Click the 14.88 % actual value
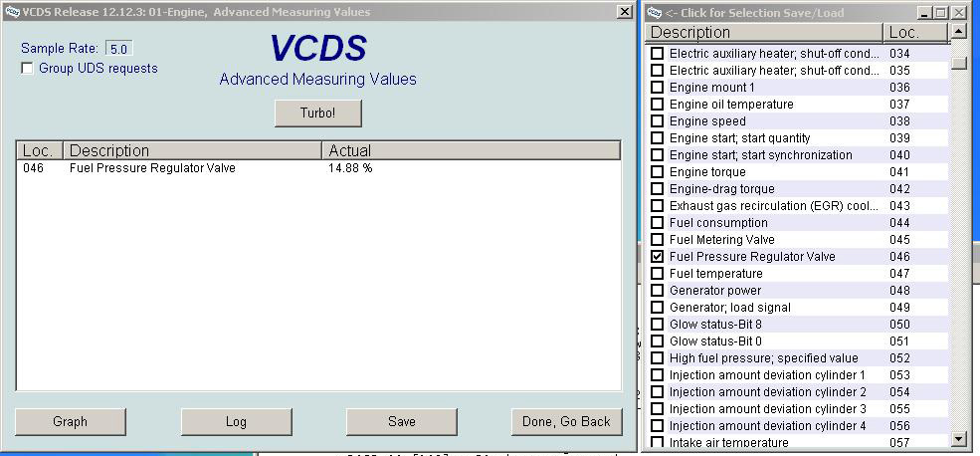This screenshot has height=456, width=980. coord(350,167)
